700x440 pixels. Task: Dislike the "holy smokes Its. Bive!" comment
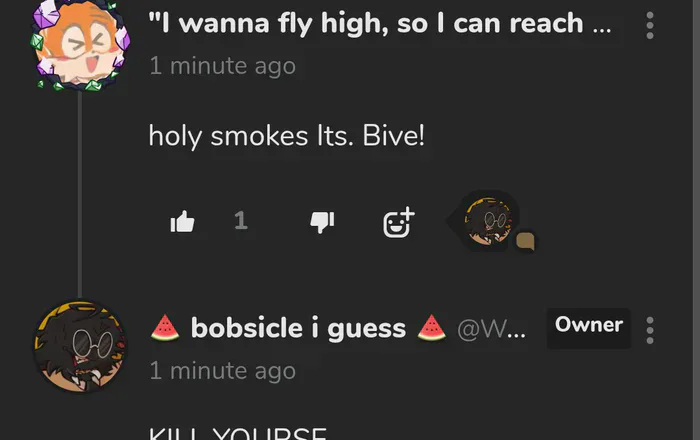[x=322, y=222]
